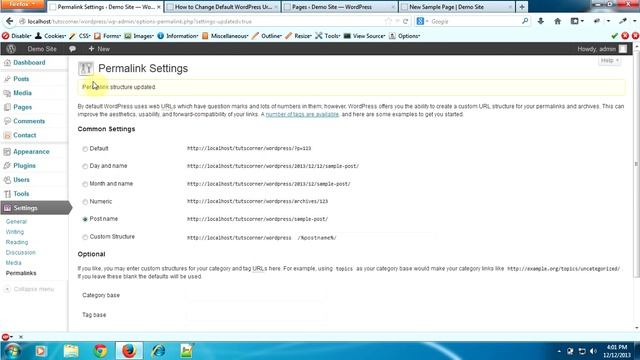Open File Explorer folder on taskbar
The height and width of the screenshot is (360, 640).
pos(71,351)
